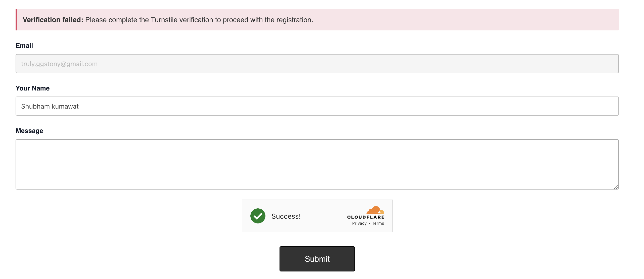This screenshot has width=644, height=279.
Task: Click the Email field label
Action: (x=24, y=45)
